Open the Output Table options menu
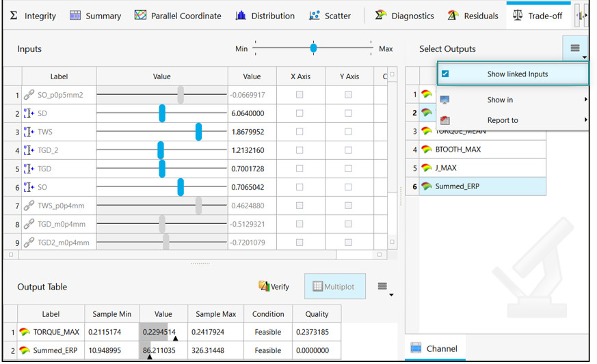This screenshot has height=364, width=597. coord(383,287)
